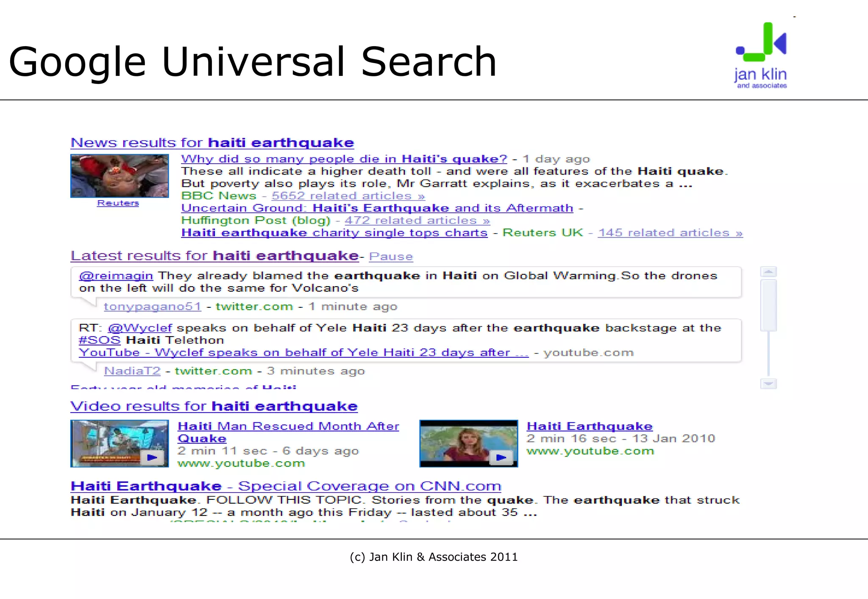868x599 pixels.
Task: Open 'Video results for haiti earthquake' heading
Action: [214, 406]
